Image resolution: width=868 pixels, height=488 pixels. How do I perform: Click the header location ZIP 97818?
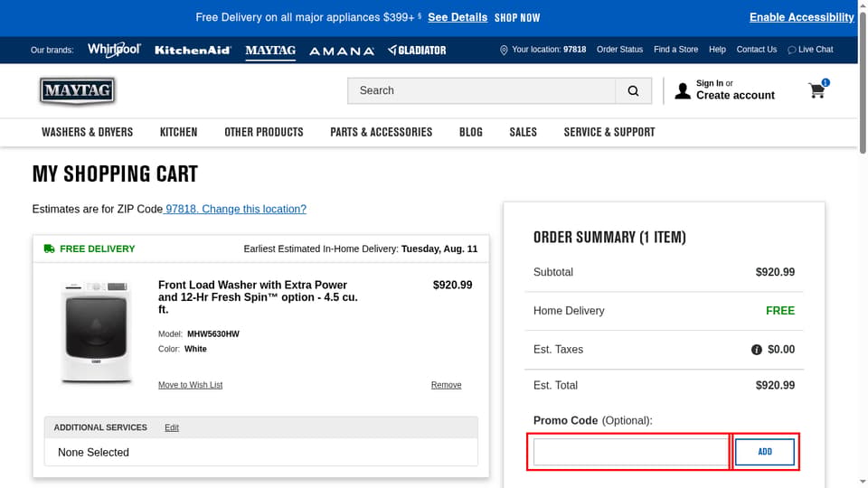tap(575, 50)
